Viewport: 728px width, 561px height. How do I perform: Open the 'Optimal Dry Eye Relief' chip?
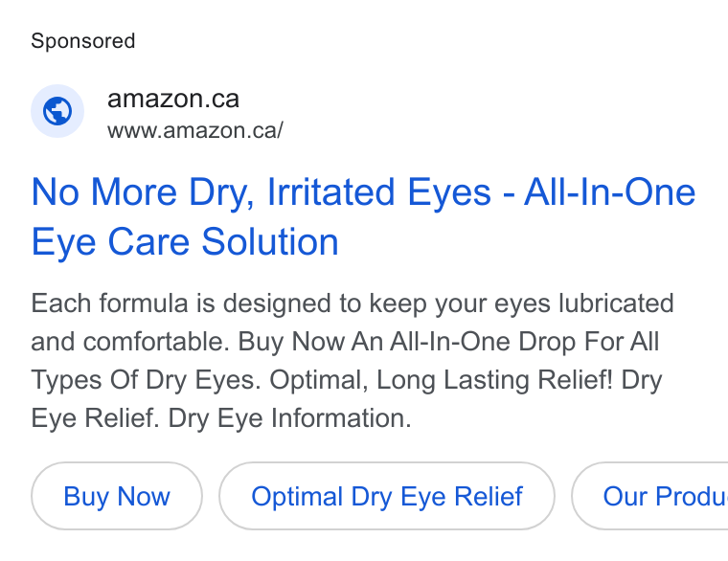387,496
